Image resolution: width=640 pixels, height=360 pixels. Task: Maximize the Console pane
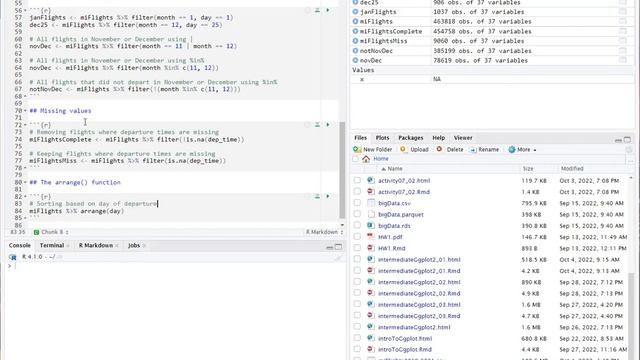coord(338,247)
